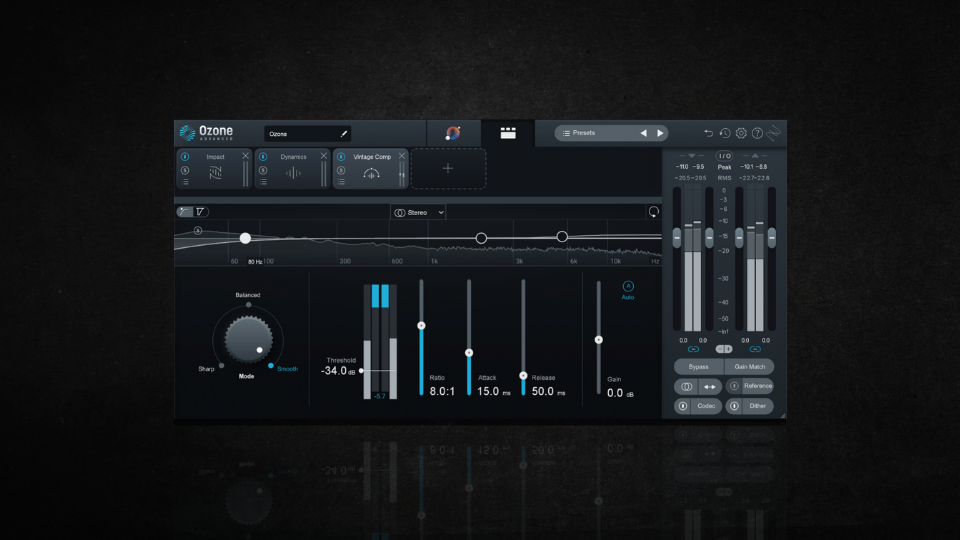
Task: Toggle the input gain link icon
Action: (693, 349)
